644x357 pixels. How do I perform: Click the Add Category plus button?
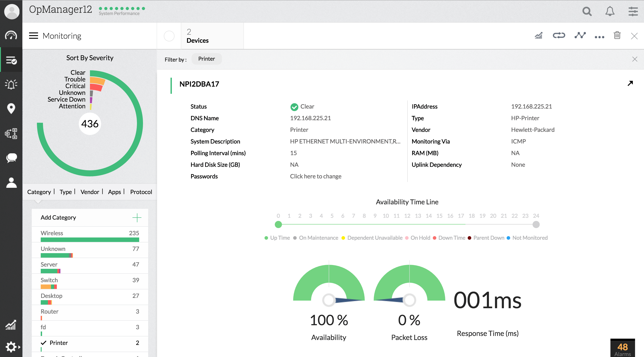[x=137, y=218]
